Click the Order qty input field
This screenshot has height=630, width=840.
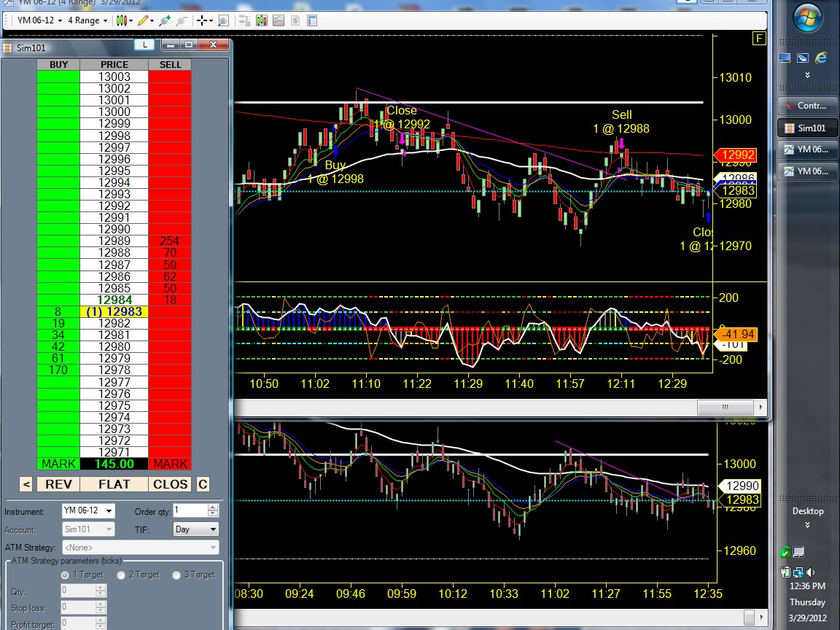[x=190, y=510]
